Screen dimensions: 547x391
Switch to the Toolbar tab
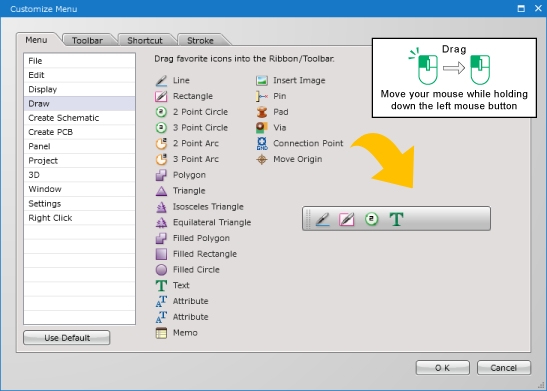[x=88, y=41]
